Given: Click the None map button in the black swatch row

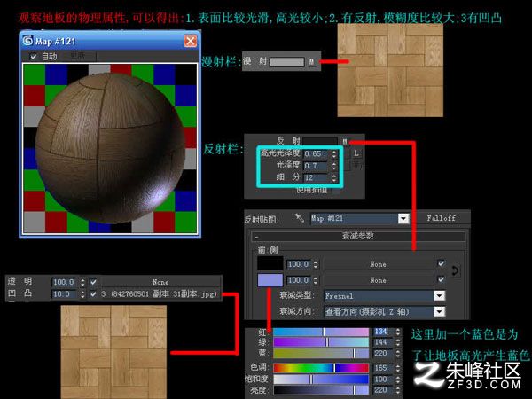Looking at the screenshot, I should pos(378,264).
